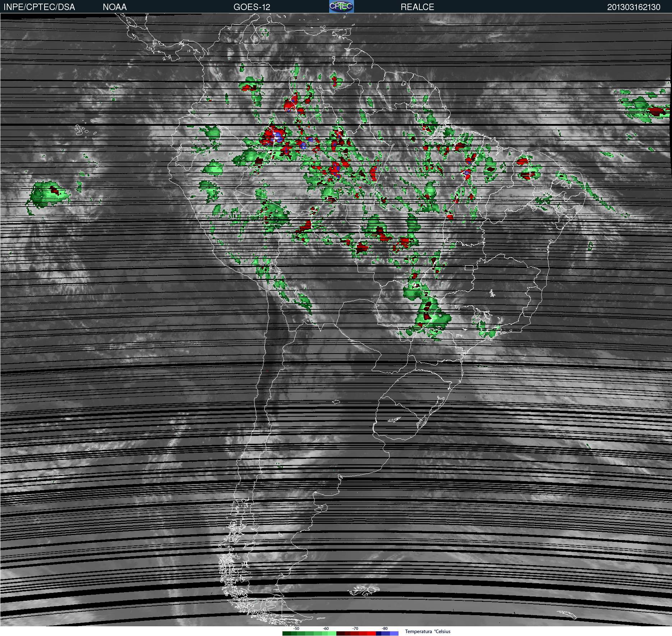Pick the bright red legend swatch
Screen dimensions: 672x636
372,633
